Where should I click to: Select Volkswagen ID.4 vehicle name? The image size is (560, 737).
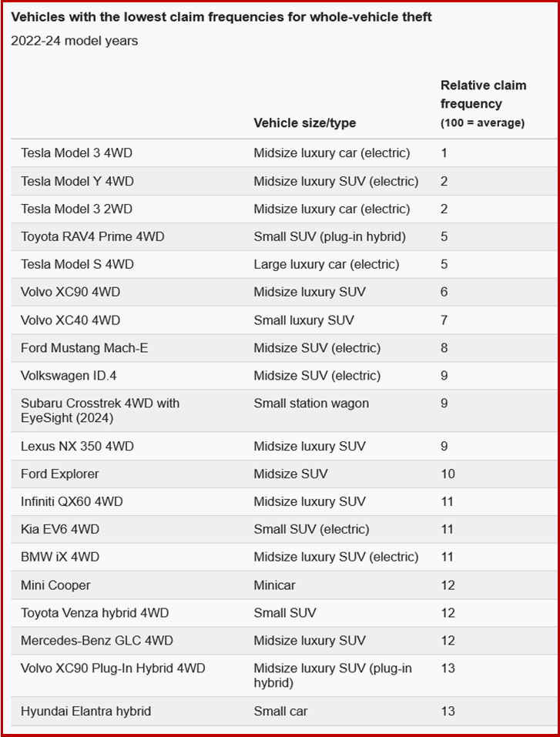tap(69, 376)
